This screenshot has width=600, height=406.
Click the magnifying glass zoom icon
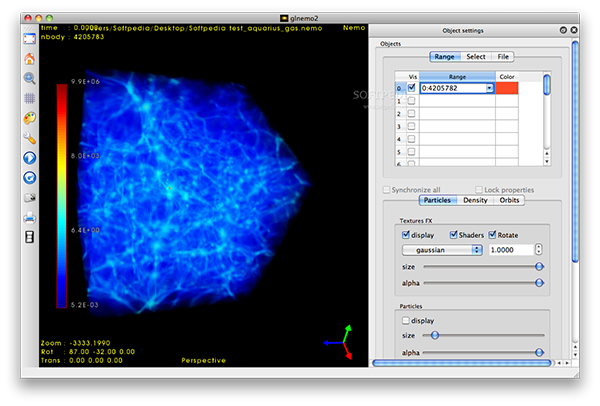(29, 77)
